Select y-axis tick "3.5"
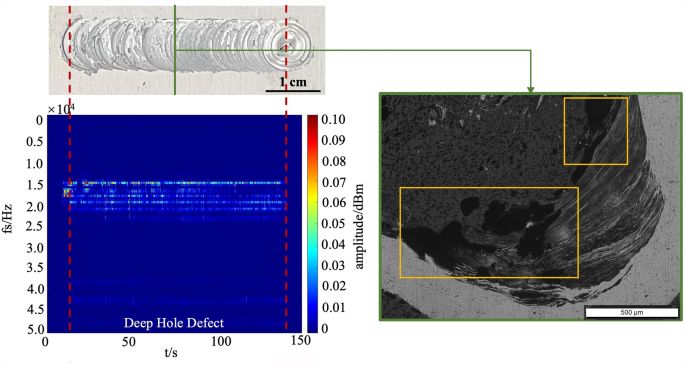Image resolution: width=685 pixels, height=368 pixels. tap(35, 267)
